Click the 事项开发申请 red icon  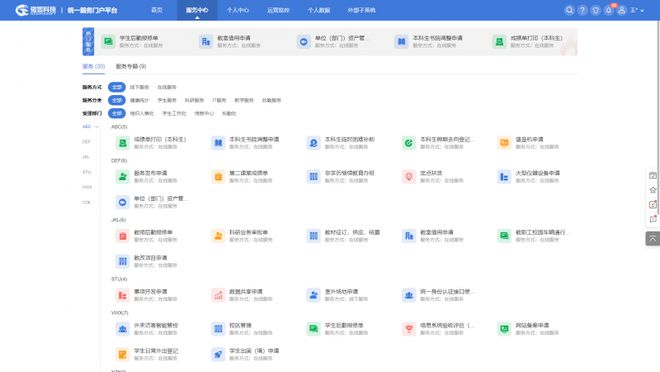122,295
